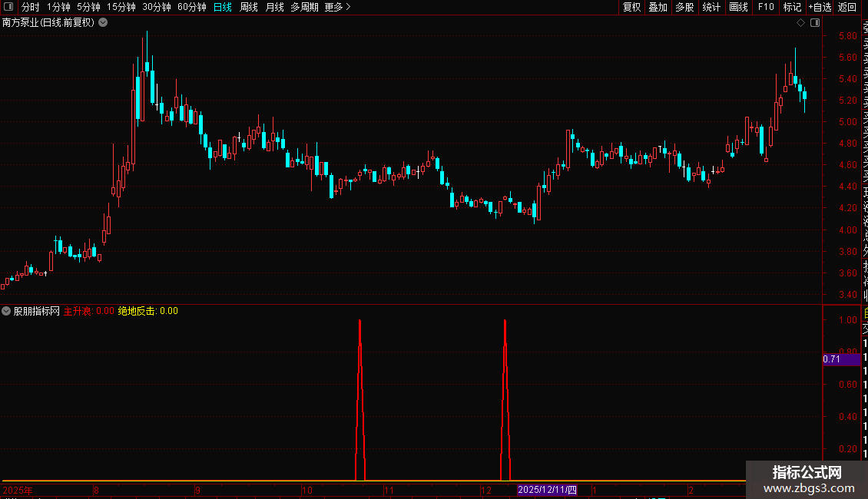The width and height of the screenshot is (868, 499).
Task: Click the 统计 statistics button
Action: 711,7
